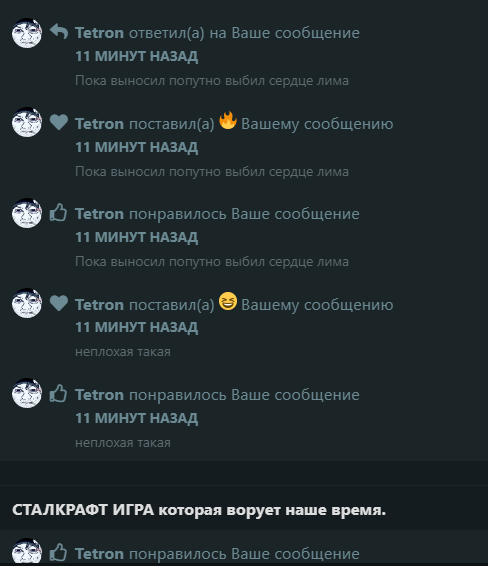Viewport: 488px width, 566px height.
Task: Open Tetron avatar next to fire reaction notification
Action: (x=27, y=122)
